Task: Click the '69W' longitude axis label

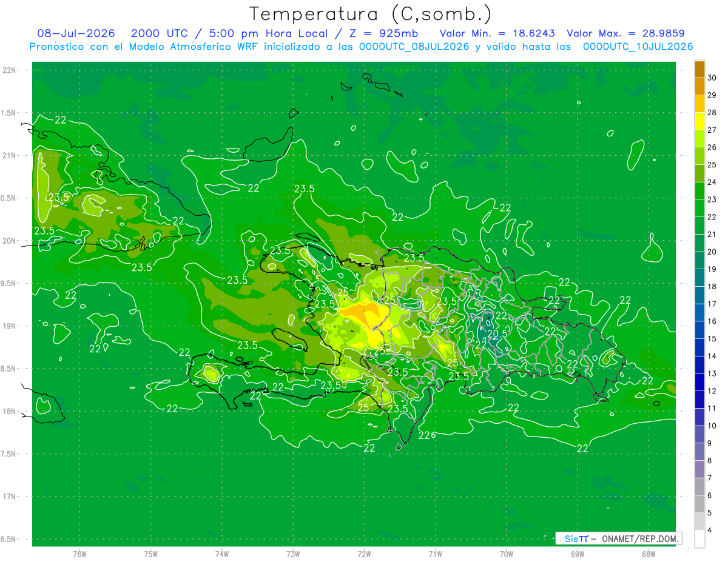Action: [x=578, y=554]
